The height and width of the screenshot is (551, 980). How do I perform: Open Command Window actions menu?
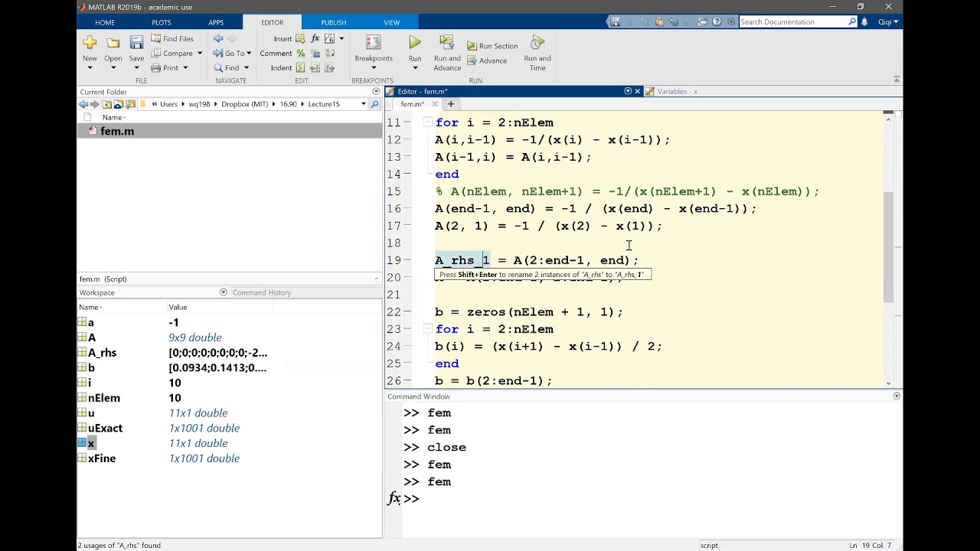(x=897, y=396)
